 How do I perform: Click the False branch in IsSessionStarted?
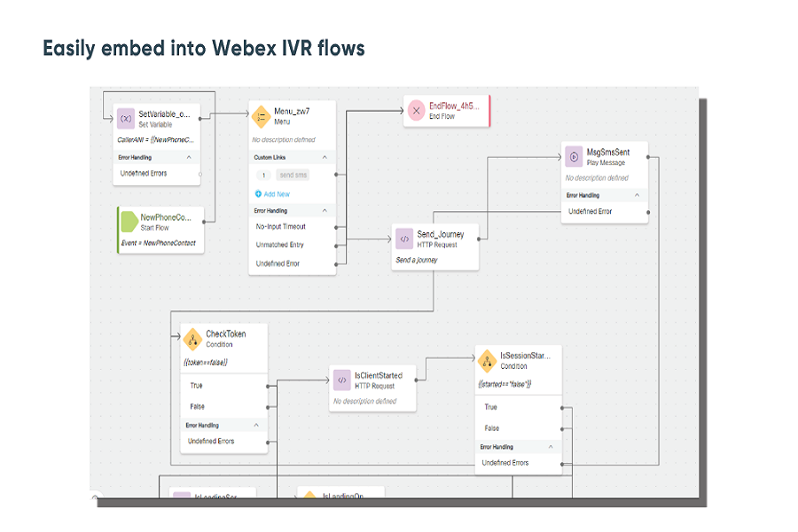tap(519, 428)
